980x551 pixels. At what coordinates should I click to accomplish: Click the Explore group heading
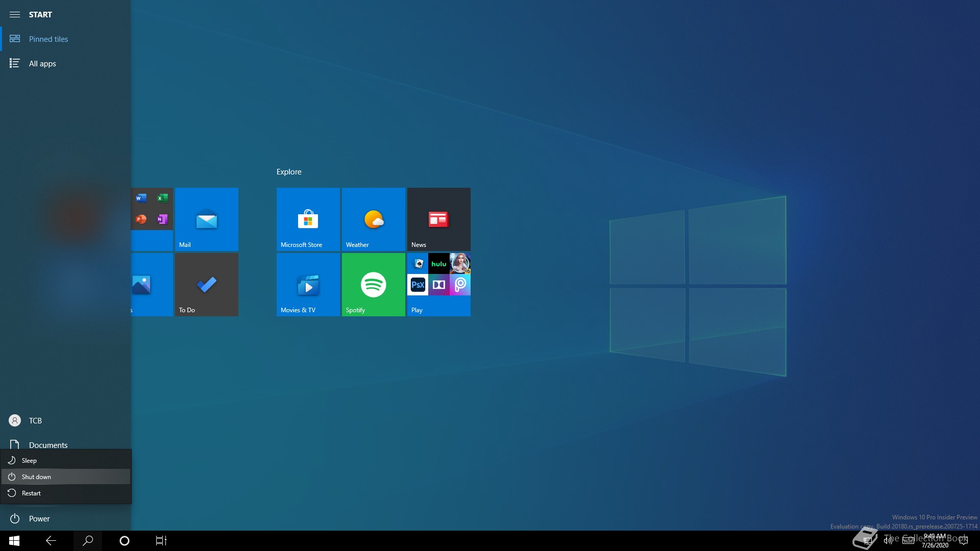point(289,172)
